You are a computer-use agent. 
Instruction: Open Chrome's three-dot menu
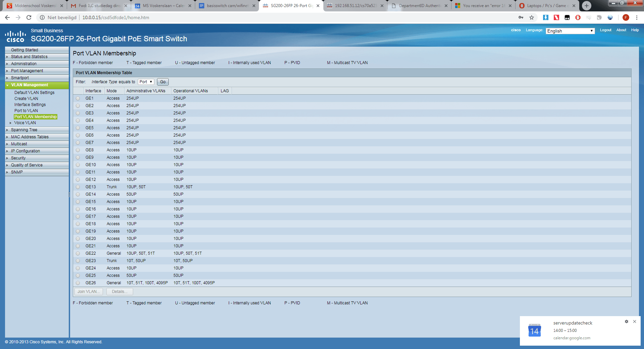637,17
